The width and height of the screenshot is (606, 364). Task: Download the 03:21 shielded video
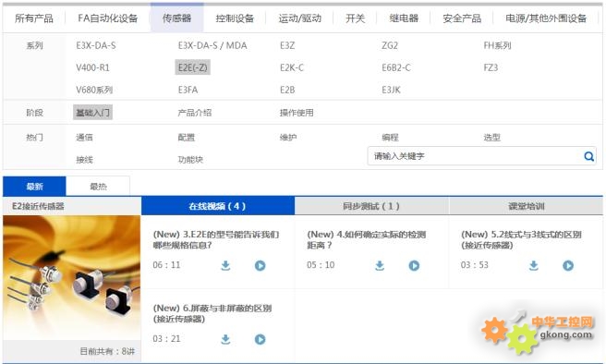[225, 339]
